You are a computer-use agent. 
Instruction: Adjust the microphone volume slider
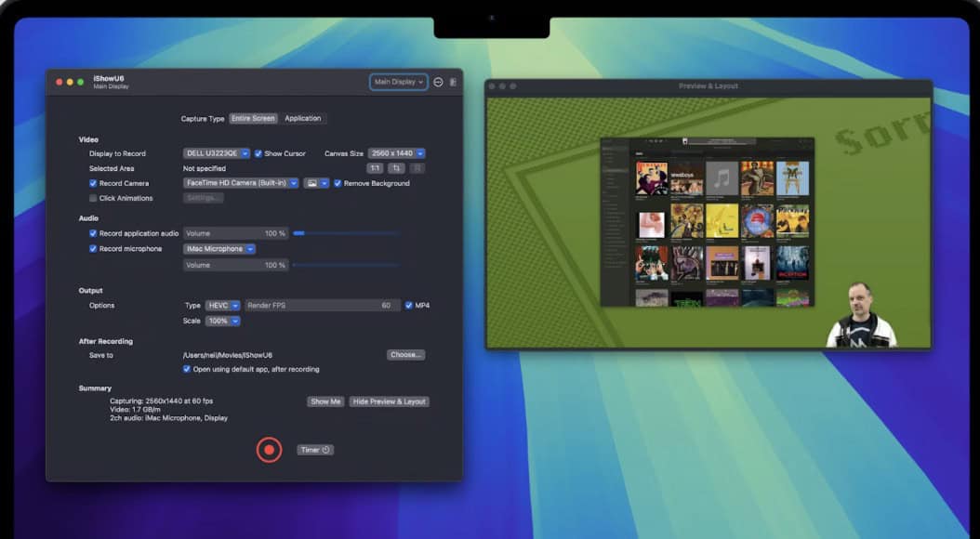point(346,265)
